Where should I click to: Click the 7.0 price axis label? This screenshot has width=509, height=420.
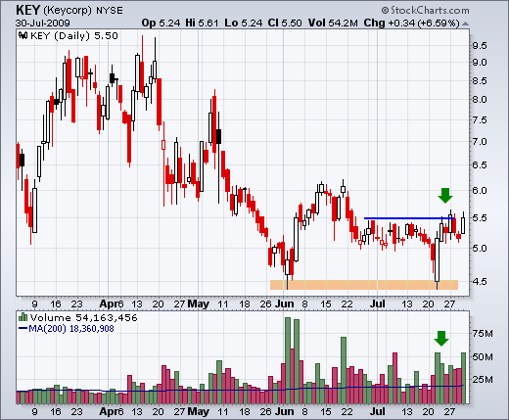pyautogui.click(x=480, y=142)
